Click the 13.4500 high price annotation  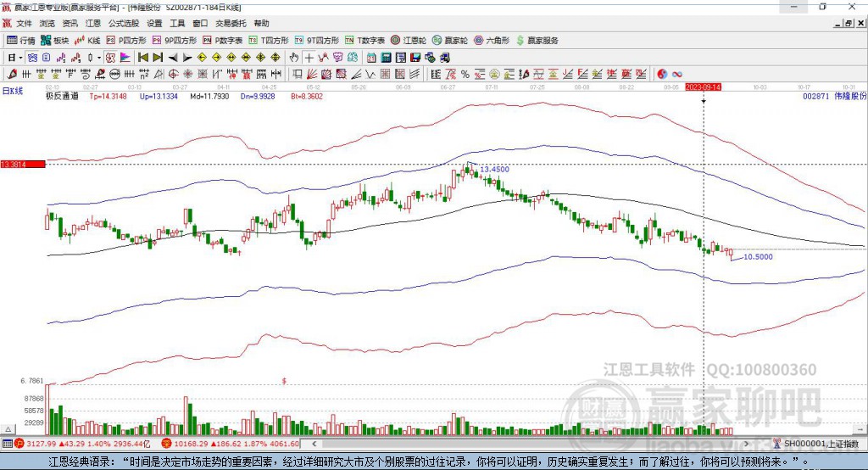click(x=494, y=169)
